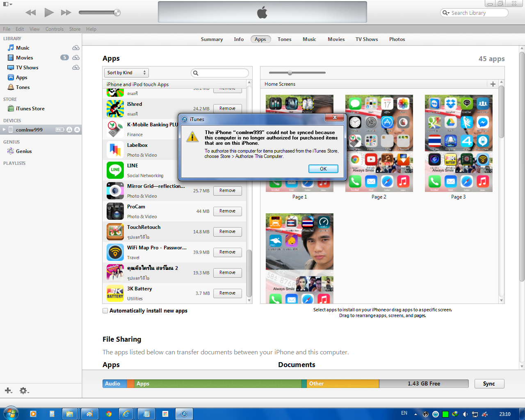The image size is (525, 420).
Task: Click the Sync button
Action: (489, 383)
